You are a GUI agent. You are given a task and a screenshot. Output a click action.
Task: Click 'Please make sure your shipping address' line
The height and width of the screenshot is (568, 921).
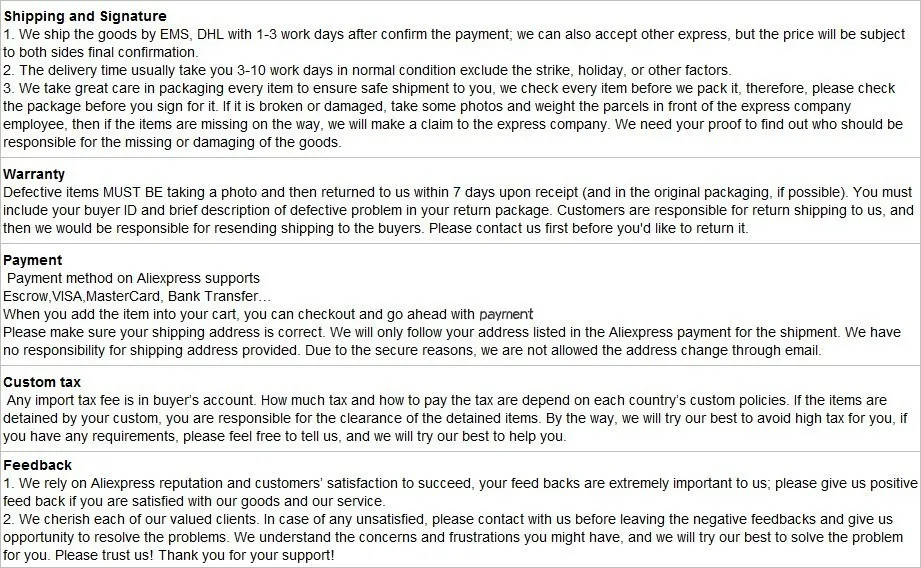click(452, 332)
